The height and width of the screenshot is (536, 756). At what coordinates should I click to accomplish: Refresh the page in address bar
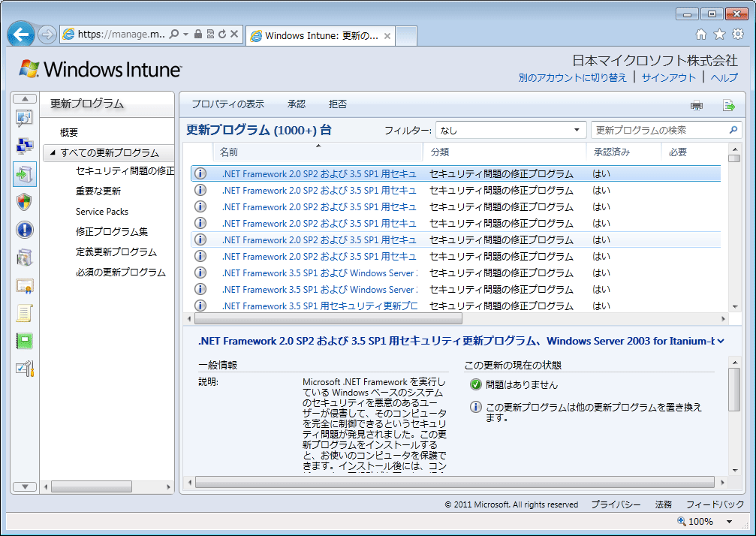coord(222,34)
